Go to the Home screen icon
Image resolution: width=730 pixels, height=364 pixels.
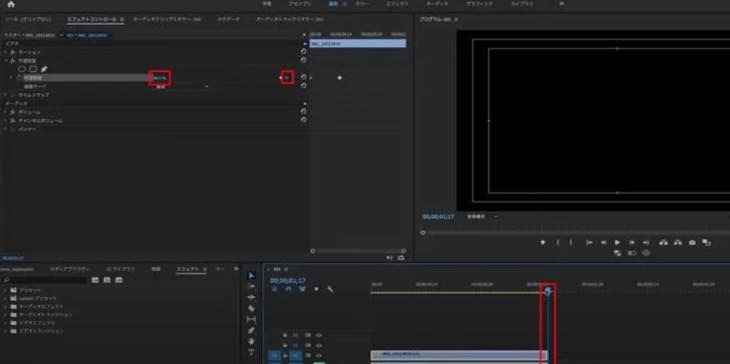(x=11, y=4)
